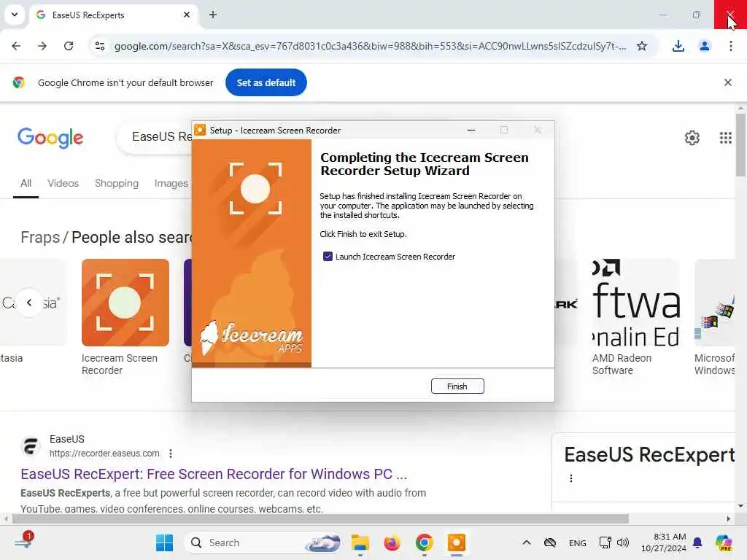Open Icecream Screen Recorder thumbnail card
Image resolution: width=747 pixels, height=560 pixels.
tap(125, 303)
